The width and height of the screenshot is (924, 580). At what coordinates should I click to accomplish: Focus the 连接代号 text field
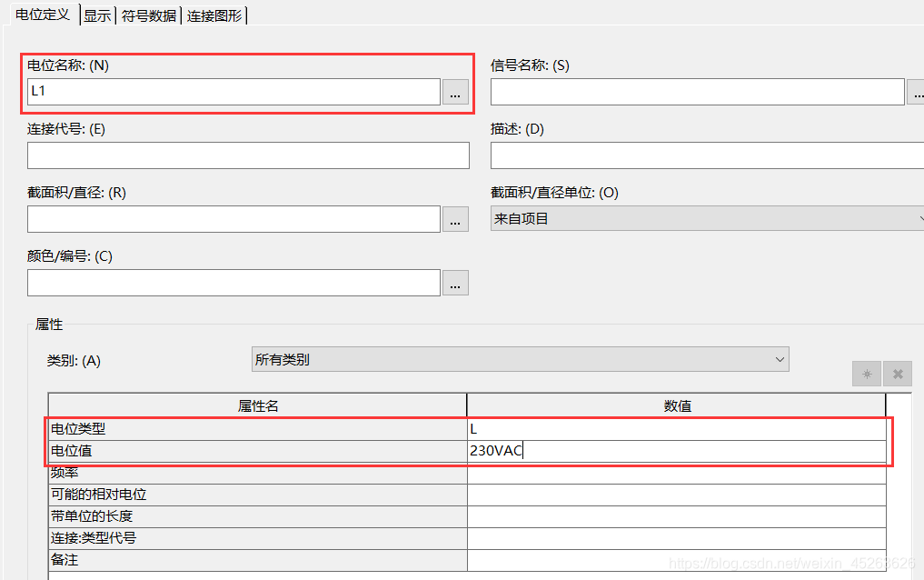coord(248,155)
